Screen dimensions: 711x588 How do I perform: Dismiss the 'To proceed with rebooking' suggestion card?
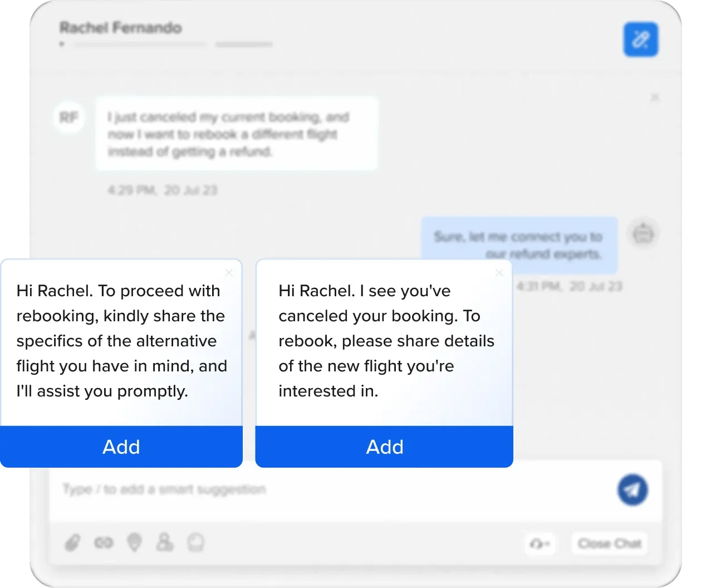tap(229, 273)
